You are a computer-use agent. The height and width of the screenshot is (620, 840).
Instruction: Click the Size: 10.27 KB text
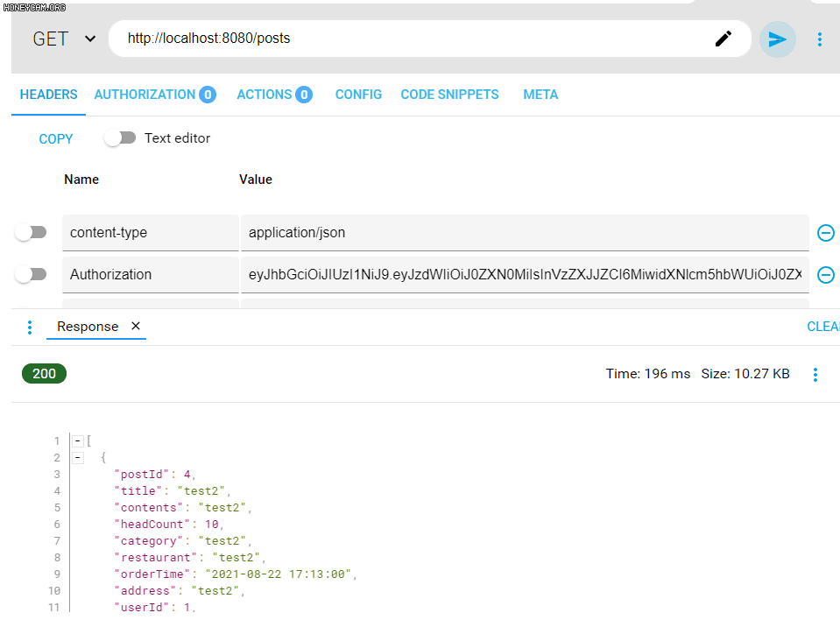745,374
